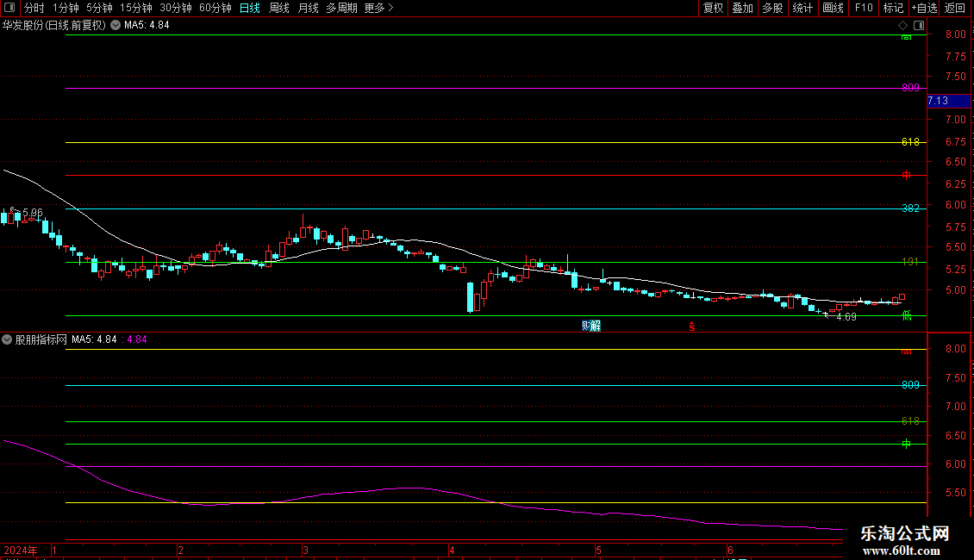Viewport: 974px width, 560px height.
Task: Click month 6 marker on time axis
Action: click(730, 551)
